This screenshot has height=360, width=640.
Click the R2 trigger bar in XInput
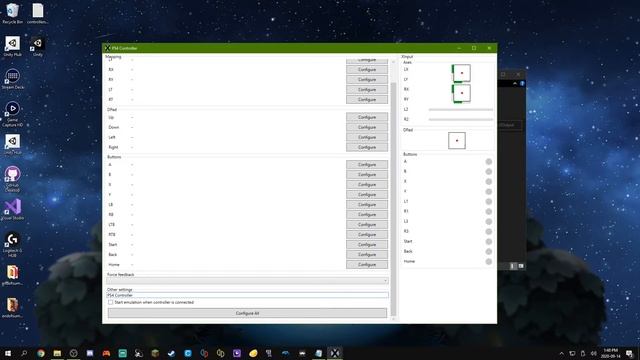click(460, 120)
